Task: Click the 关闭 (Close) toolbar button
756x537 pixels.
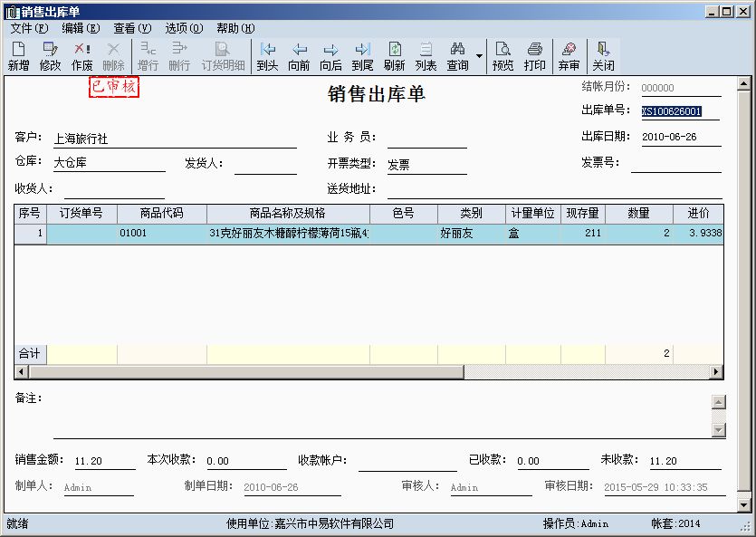Action: point(603,56)
